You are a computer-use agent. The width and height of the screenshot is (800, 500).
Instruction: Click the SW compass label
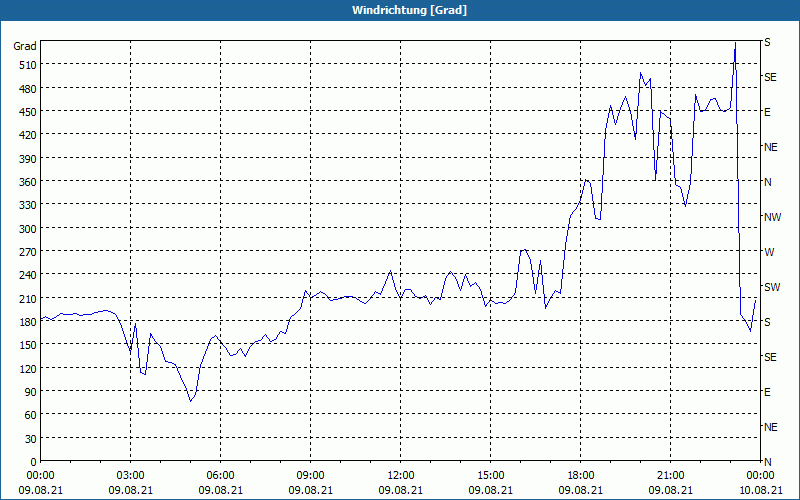[x=772, y=287]
